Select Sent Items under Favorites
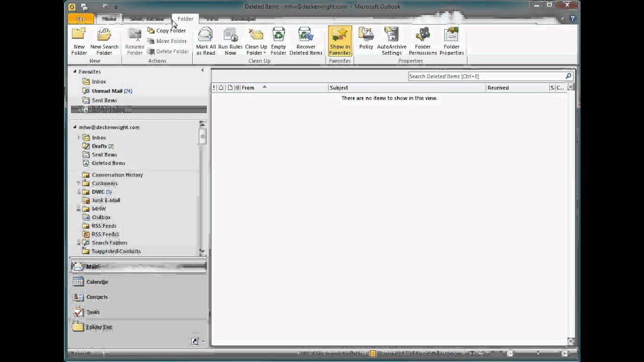Viewport: 644px width, 362px height. [x=104, y=101]
